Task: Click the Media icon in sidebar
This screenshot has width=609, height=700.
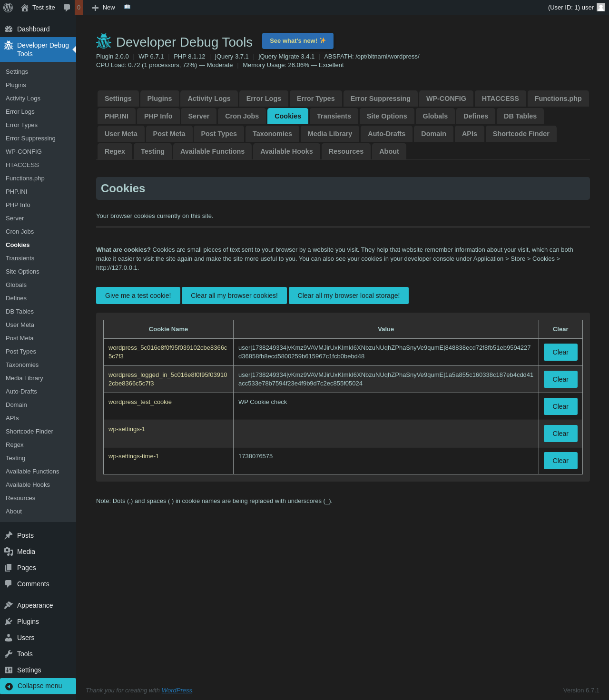Action: click(9, 552)
